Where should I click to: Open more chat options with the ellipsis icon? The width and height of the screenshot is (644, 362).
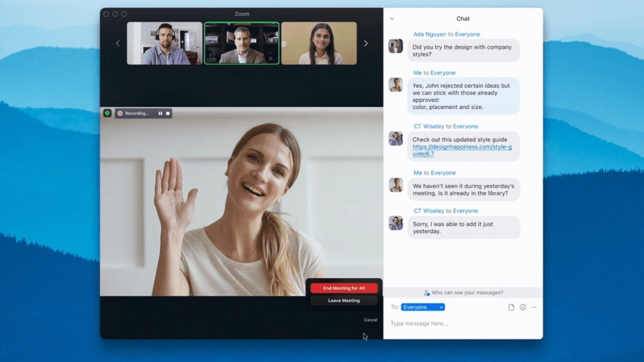coord(534,307)
